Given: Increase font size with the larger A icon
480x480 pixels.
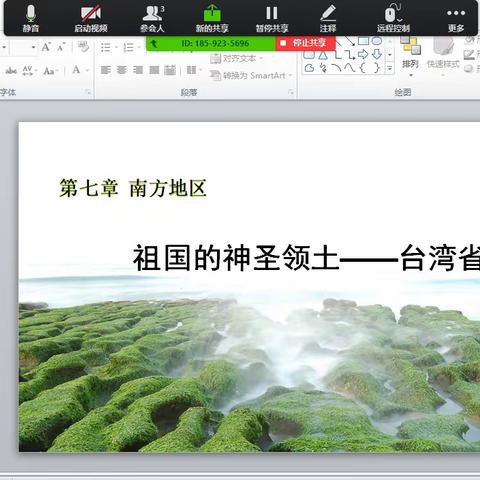Looking at the screenshot, I should (46, 47).
